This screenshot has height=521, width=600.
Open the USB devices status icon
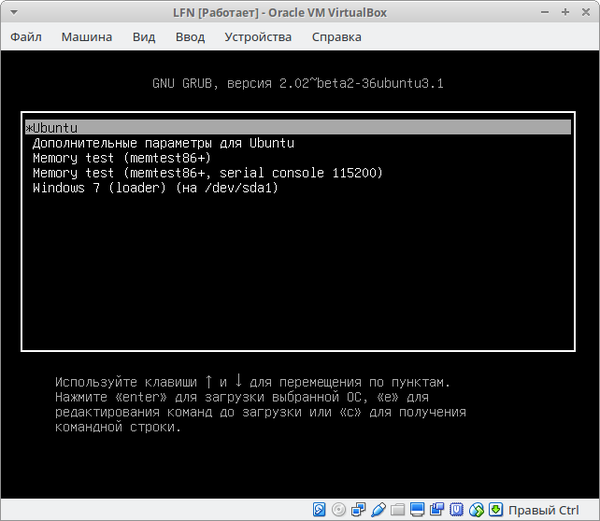pos(375,510)
